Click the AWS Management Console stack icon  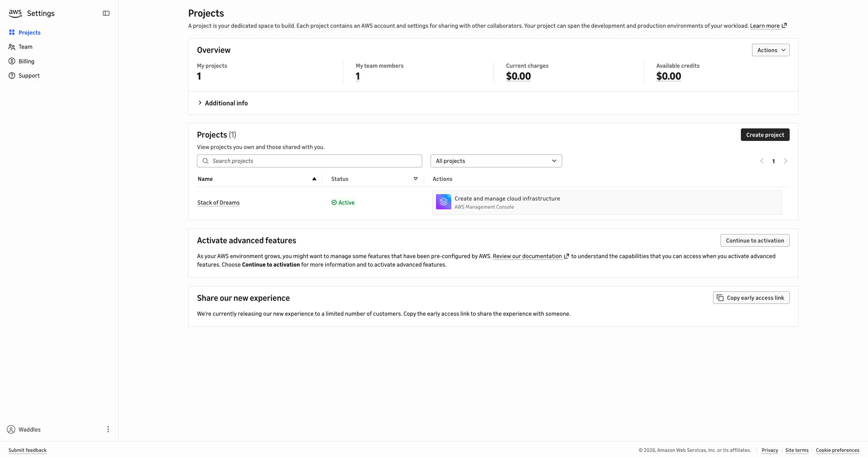(443, 202)
